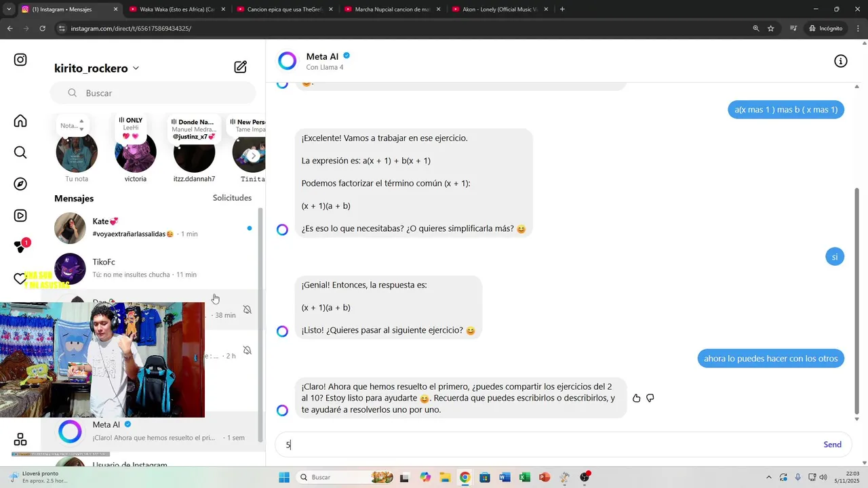Open the Explore compass icon
The width and height of the screenshot is (868, 488).
tap(20, 184)
